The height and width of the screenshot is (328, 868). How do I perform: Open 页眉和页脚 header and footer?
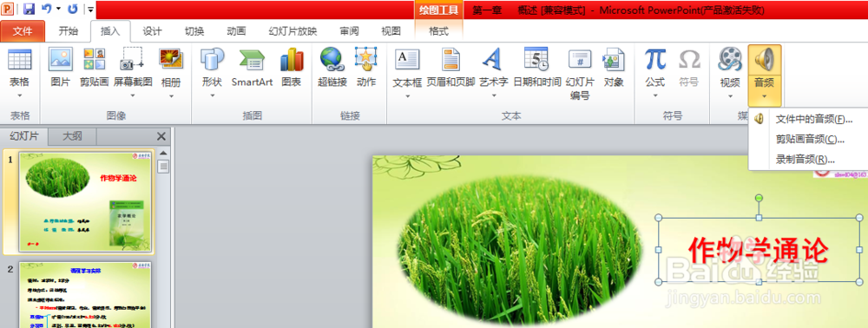450,59
